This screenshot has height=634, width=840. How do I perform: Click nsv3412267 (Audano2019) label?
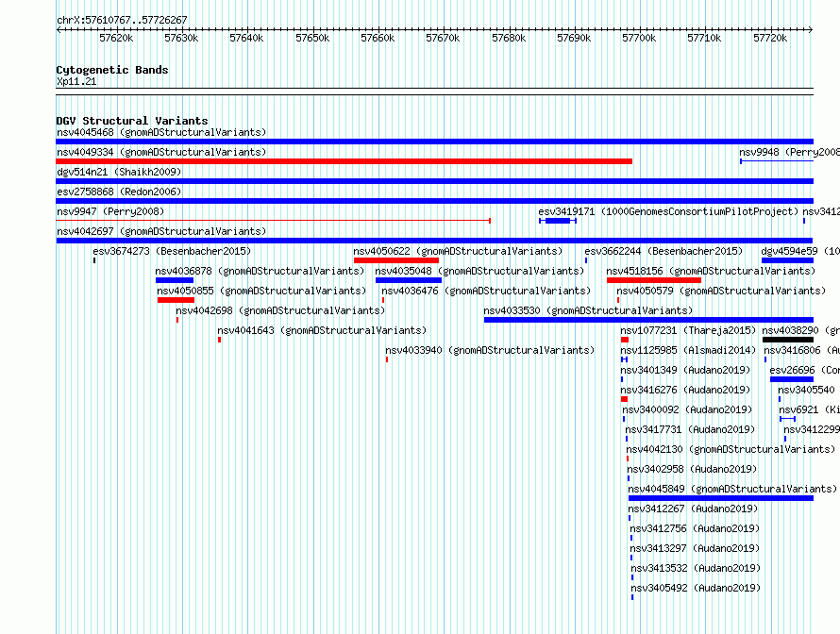pos(693,509)
